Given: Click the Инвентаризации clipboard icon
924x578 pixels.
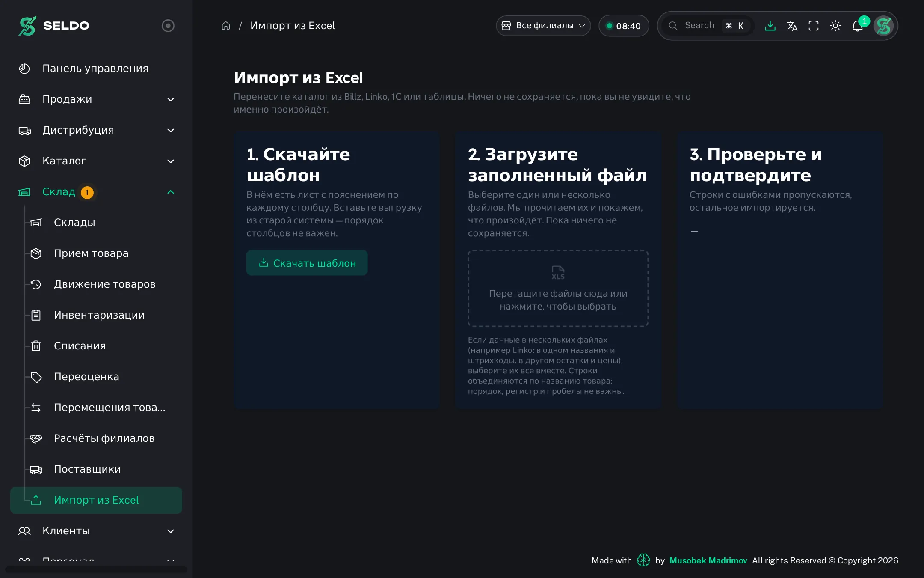Looking at the screenshot, I should pyautogui.click(x=36, y=315).
